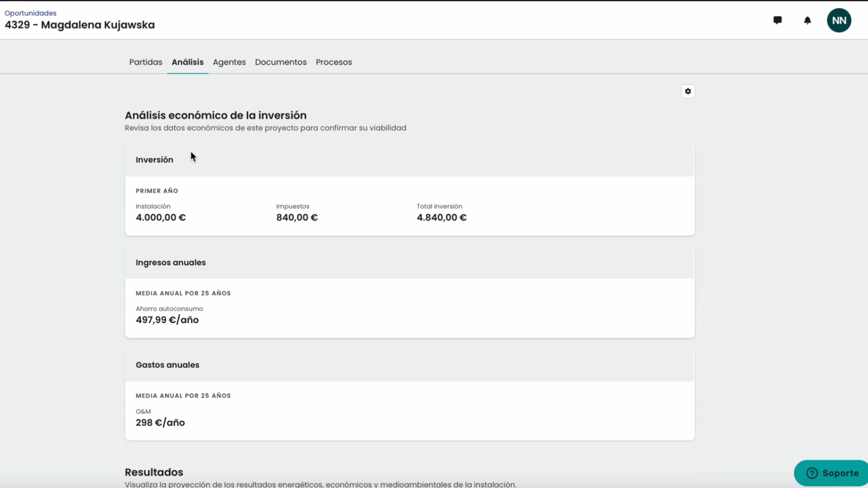Click the Total inversión label
868x488 pixels.
(x=439, y=206)
